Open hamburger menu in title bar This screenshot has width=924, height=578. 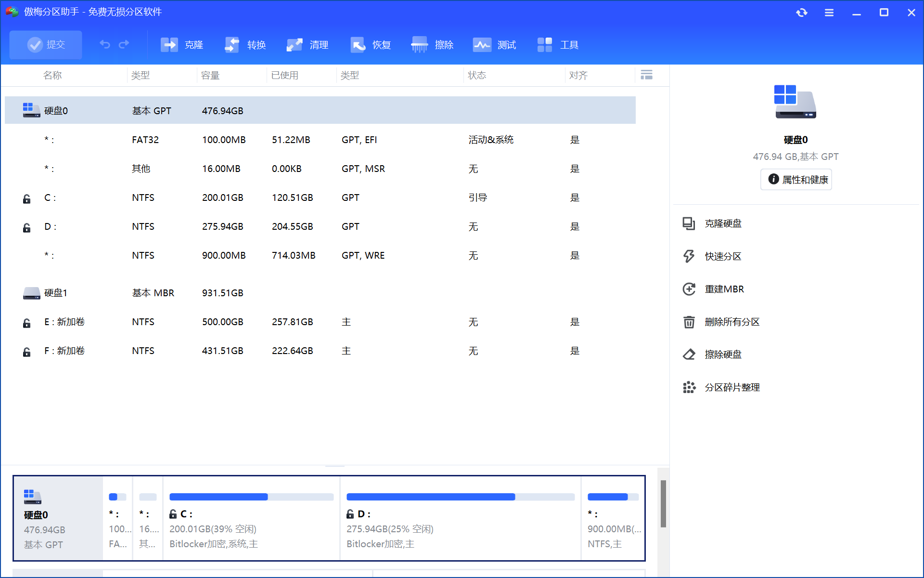click(x=829, y=13)
